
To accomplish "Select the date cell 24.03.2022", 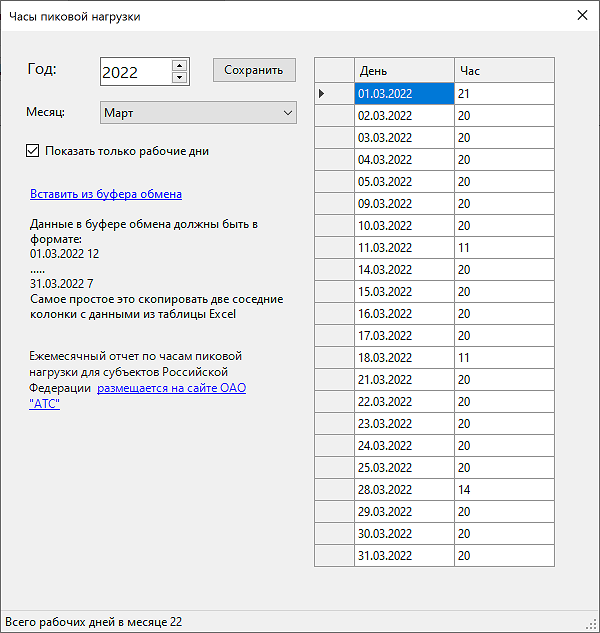I will click(405, 446).
